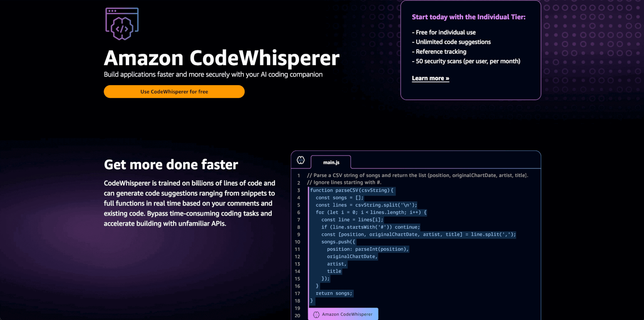Click the Amazon CodeWhisperer suggestion popup
This screenshot has height=320, width=644.
click(x=343, y=314)
